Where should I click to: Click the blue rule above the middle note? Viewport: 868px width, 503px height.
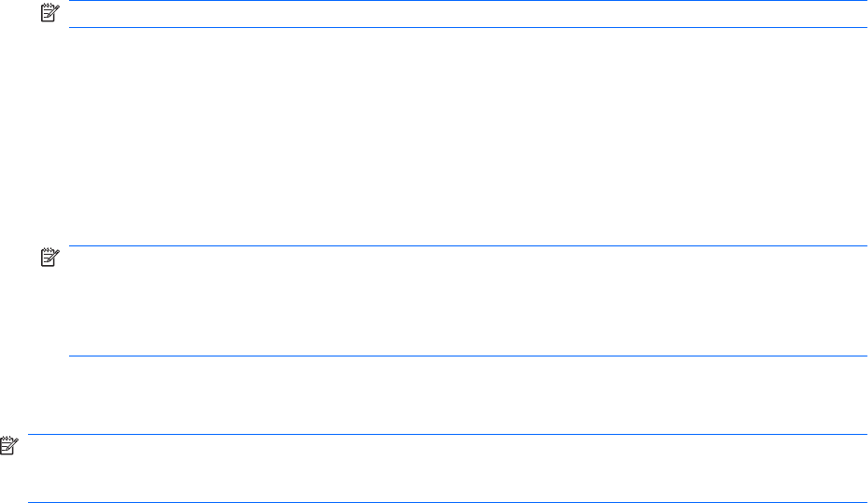click(467, 246)
